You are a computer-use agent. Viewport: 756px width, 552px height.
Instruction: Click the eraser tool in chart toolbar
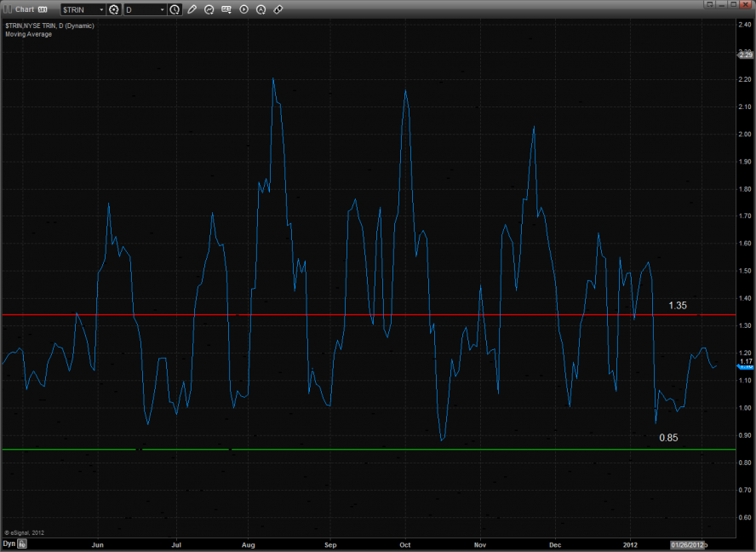tap(278, 9)
